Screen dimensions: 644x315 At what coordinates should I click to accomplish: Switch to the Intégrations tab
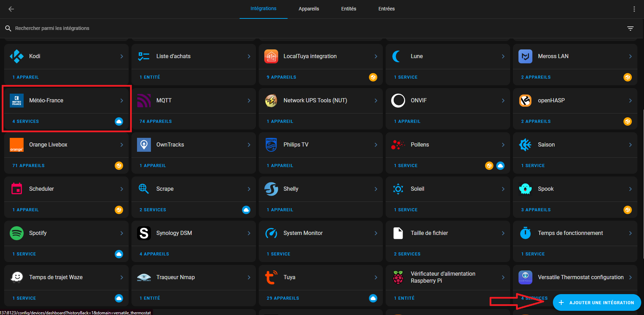(x=264, y=9)
